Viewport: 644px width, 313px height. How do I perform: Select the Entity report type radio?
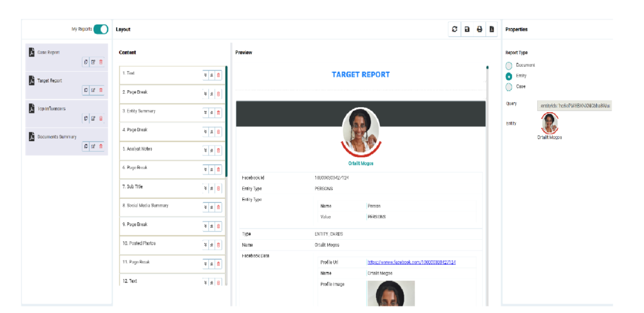509,76
